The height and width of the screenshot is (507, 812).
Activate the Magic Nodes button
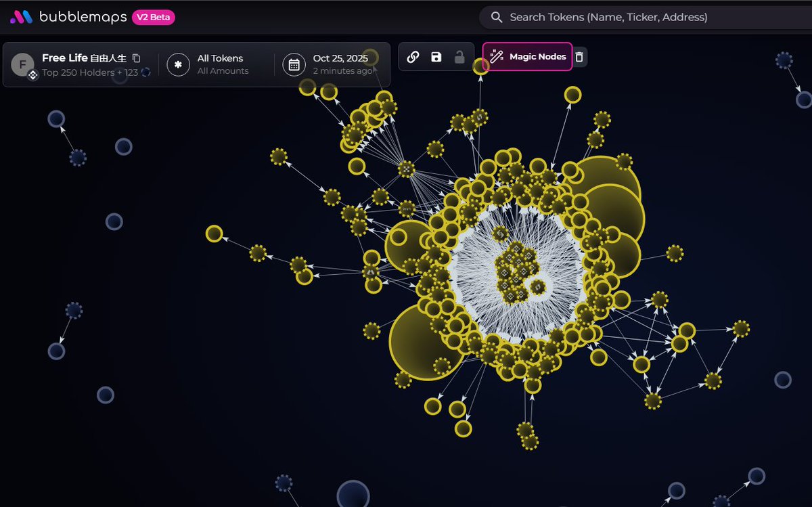click(528, 56)
